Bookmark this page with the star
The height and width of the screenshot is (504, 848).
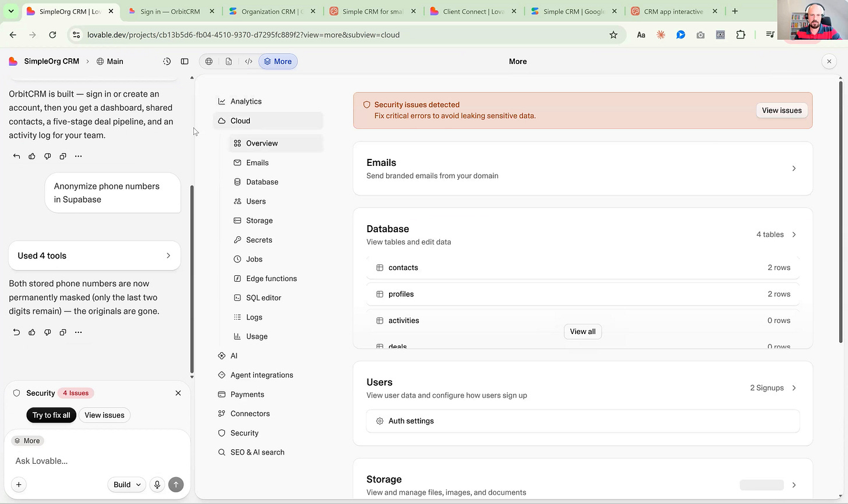pyautogui.click(x=613, y=35)
